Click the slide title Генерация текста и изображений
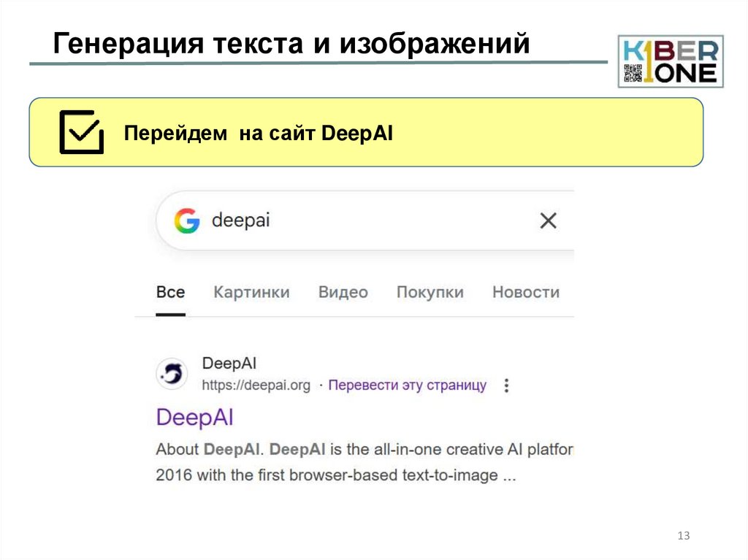The image size is (748, 560). [292, 44]
